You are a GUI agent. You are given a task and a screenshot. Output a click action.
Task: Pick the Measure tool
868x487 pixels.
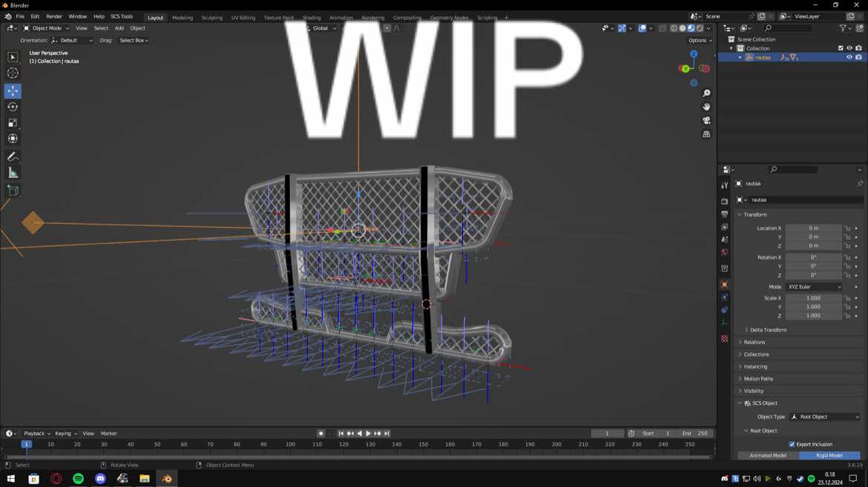[13, 173]
